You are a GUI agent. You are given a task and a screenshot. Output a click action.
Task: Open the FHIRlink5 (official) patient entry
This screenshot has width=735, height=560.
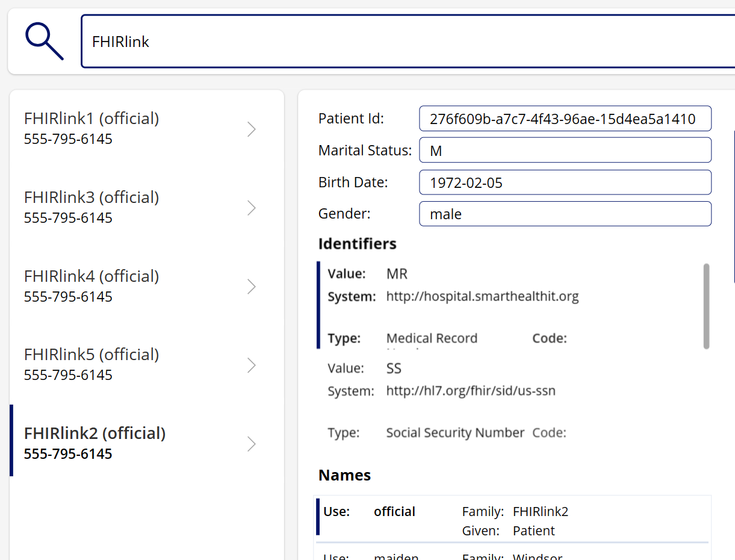point(147,365)
